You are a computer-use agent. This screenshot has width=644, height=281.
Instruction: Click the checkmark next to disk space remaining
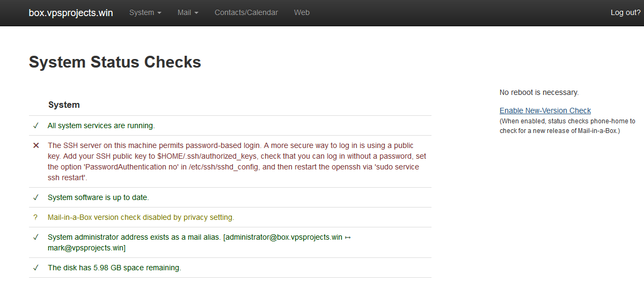(36, 268)
